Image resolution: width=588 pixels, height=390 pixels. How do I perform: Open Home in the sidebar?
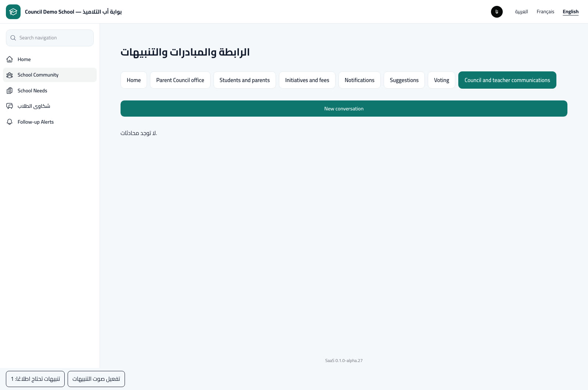coord(50,59)
